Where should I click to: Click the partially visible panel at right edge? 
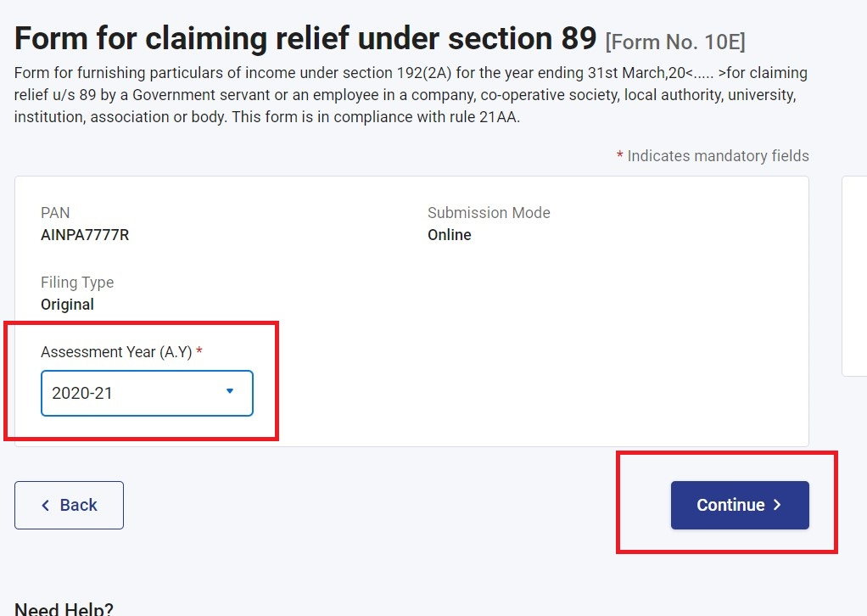click(x=854, y=276)
